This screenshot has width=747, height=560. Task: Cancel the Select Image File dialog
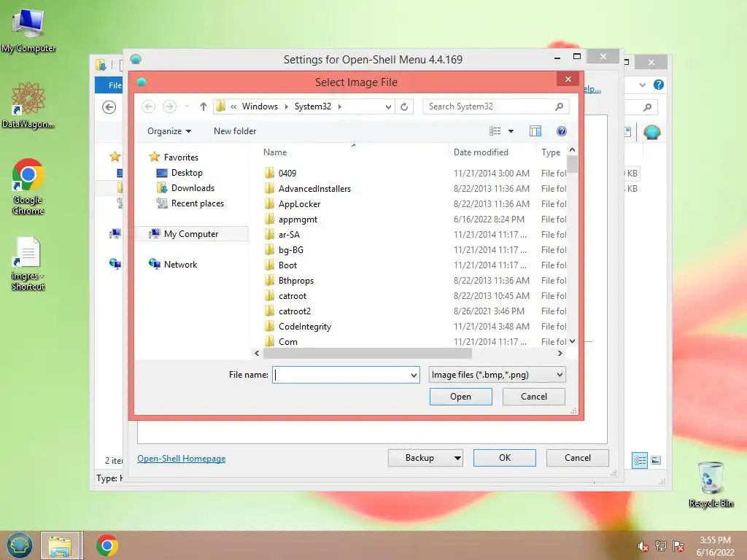point(533,397)
